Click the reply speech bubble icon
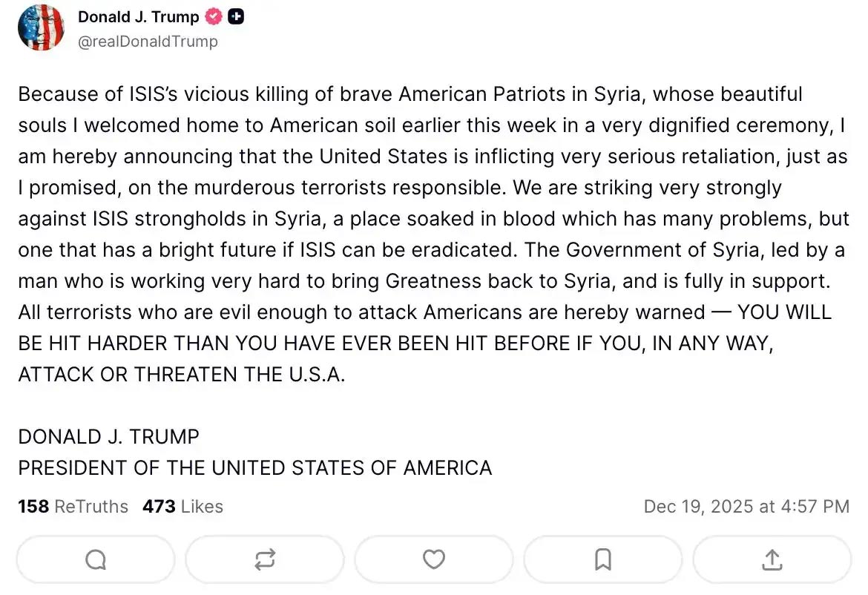Viewport: 868px width, 595px height. (x=96, y=559)
